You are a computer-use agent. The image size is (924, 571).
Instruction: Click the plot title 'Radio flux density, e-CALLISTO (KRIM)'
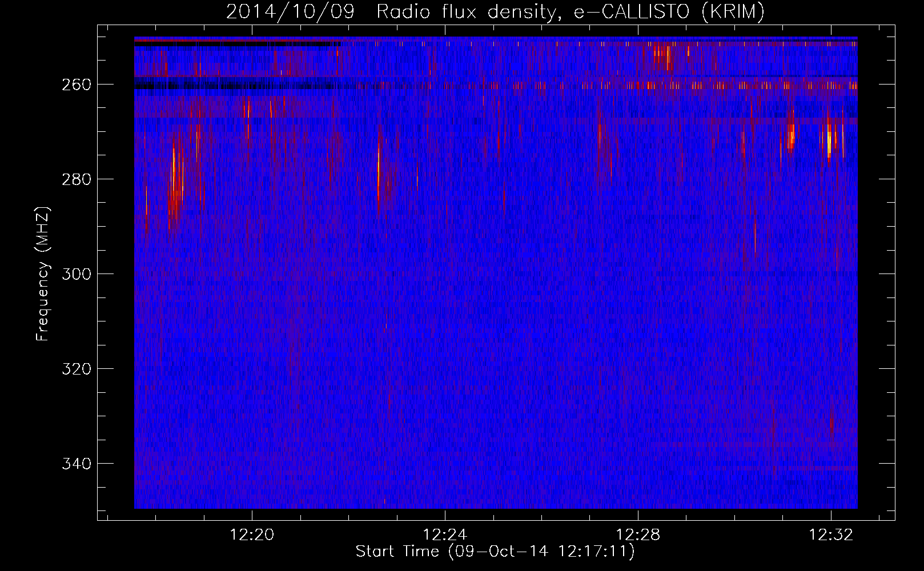coord(570,12)
